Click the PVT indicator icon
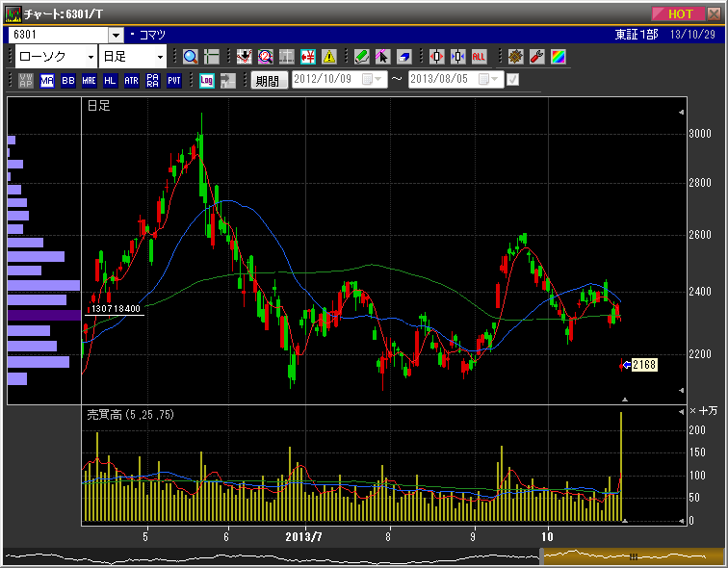 coord(173,81)
